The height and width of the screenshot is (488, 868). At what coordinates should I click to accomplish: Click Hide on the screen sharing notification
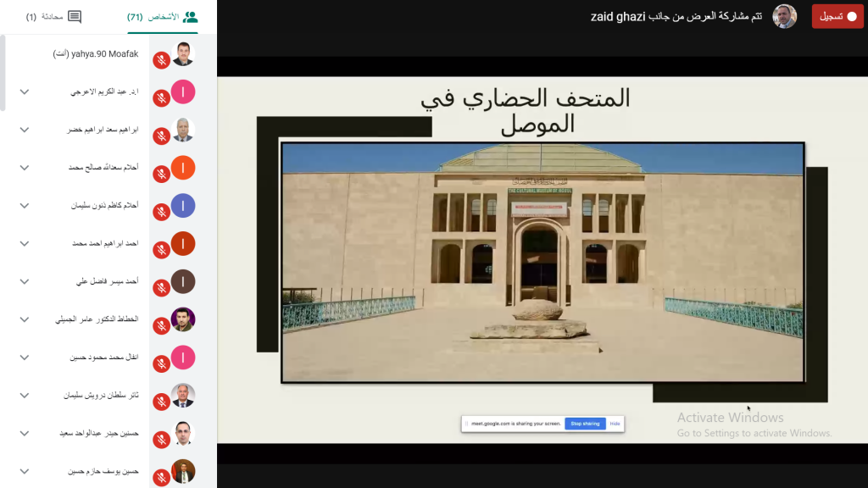click(615, 424)
